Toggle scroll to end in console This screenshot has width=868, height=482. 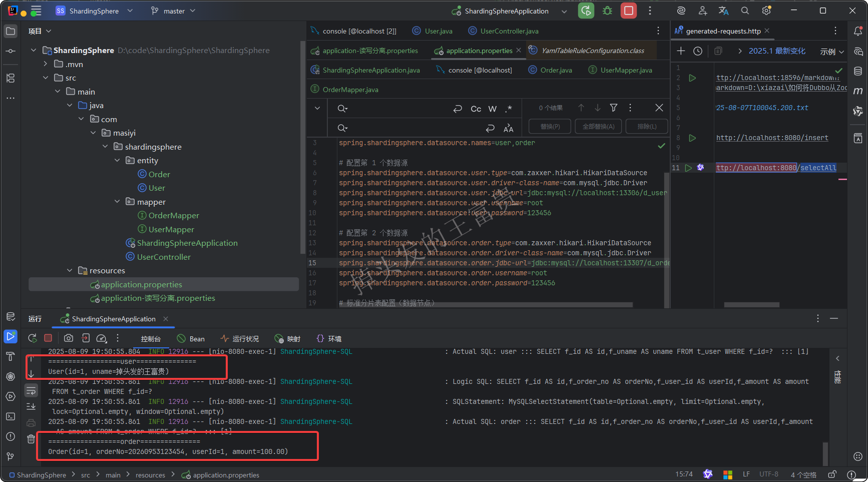click(x=31, y=406)
